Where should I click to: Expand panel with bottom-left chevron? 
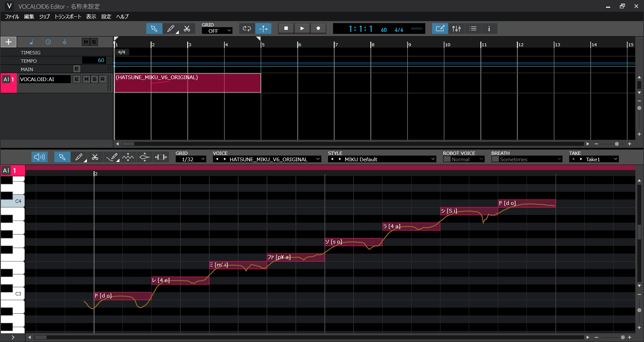[13, 337]
